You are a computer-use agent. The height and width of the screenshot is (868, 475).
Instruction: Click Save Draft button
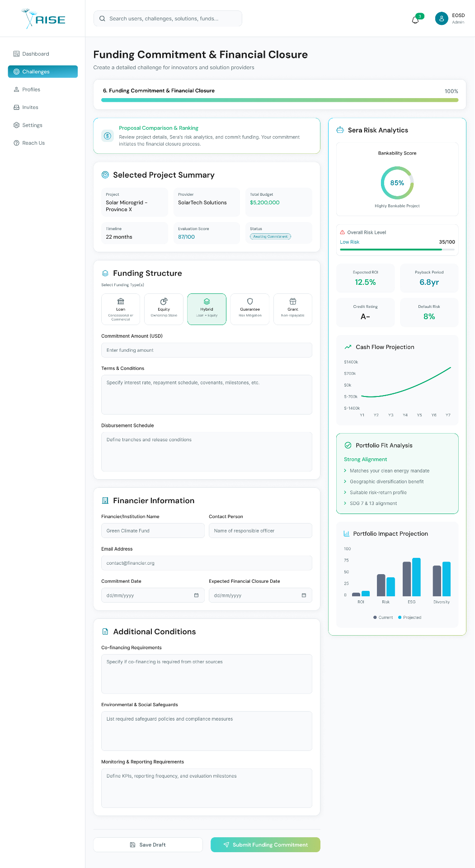[x=148, y=844]
